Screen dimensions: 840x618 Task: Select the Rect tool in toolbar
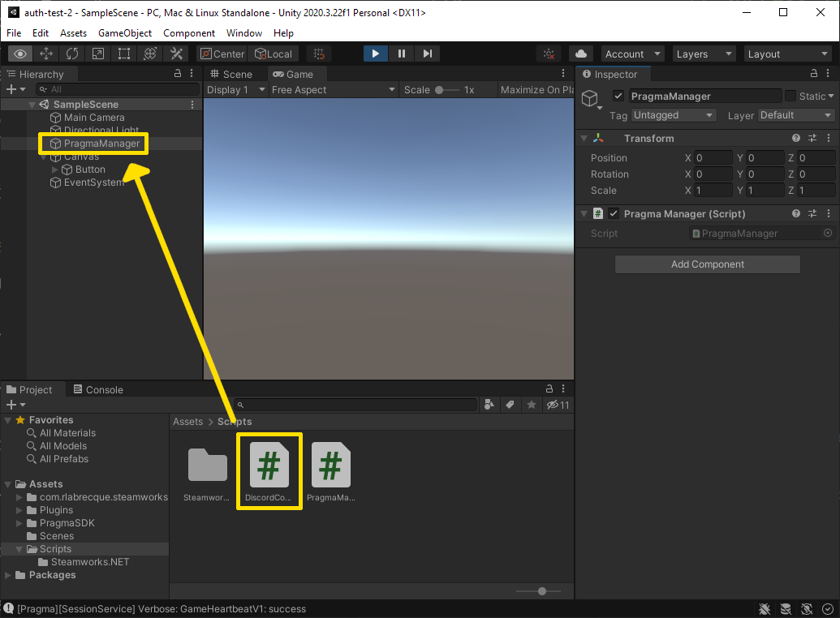tap(124, 54)
